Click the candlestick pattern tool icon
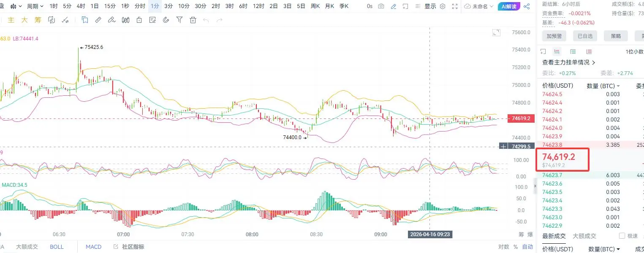Screen dimensions: 644x253 pyautogui.click(x=125, y=20)
